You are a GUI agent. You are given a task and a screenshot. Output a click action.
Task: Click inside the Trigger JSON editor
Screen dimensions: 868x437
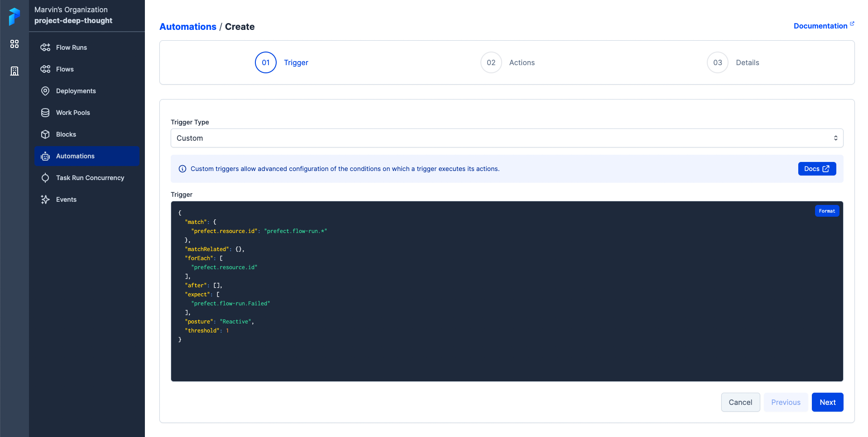pyautogui.click(x=507, y=291)
